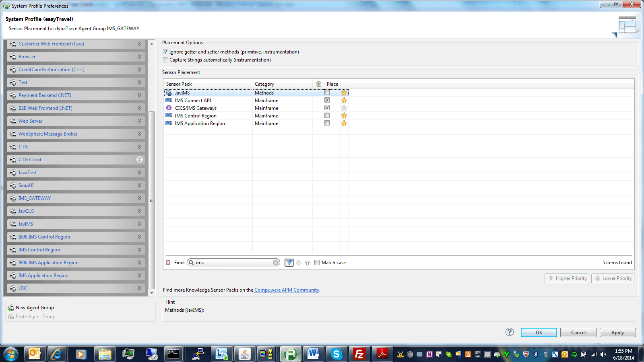This screenshot has height=362, width=644.
Task: Select IB06 IMS Application Region group
Action: click(x=76, y=263)
